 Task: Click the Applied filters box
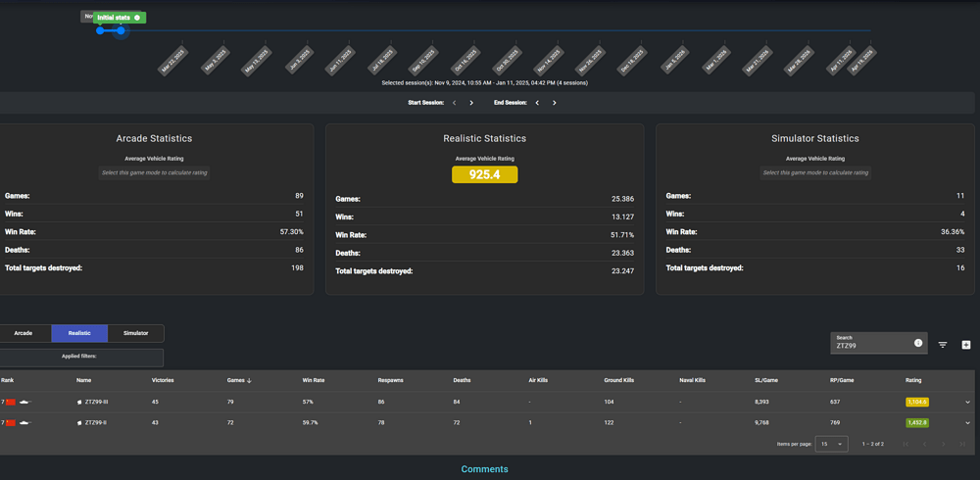(x=80, y=358)
